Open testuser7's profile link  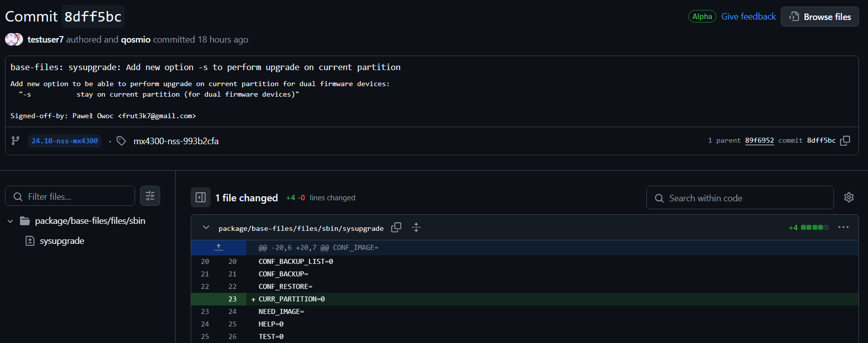[x=46, y=40]
